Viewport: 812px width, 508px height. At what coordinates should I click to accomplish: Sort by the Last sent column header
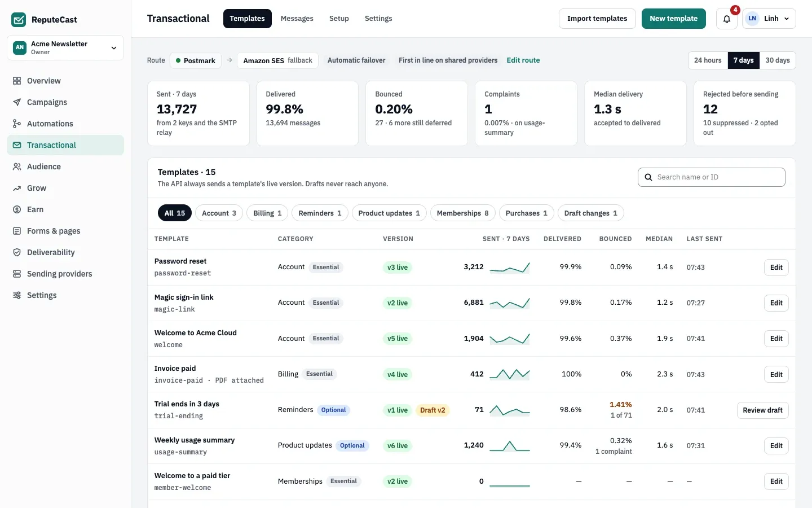704,239
